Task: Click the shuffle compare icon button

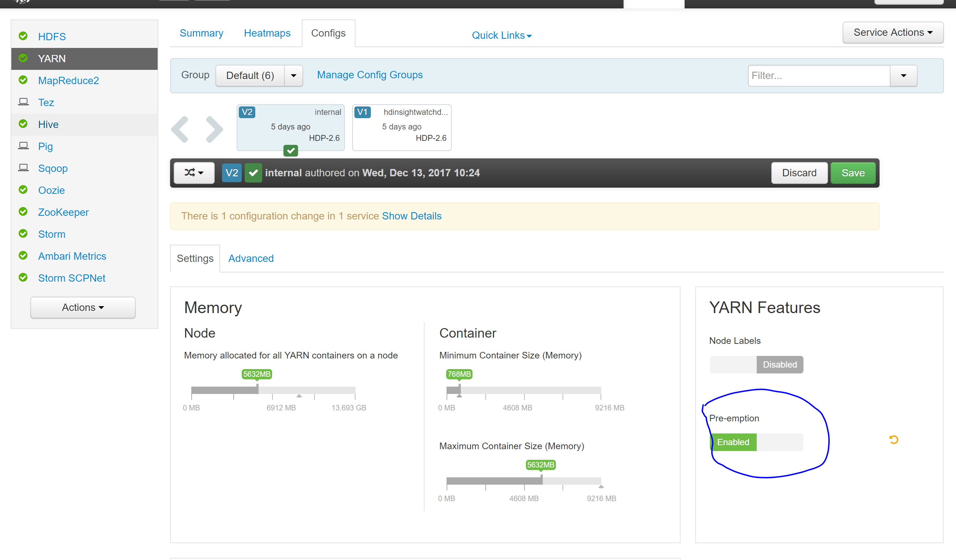Action: (x=194, y=173)
